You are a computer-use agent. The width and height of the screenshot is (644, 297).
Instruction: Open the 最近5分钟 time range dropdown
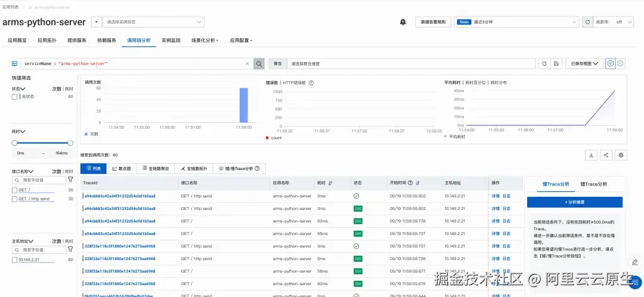click(x=516, y=22)
